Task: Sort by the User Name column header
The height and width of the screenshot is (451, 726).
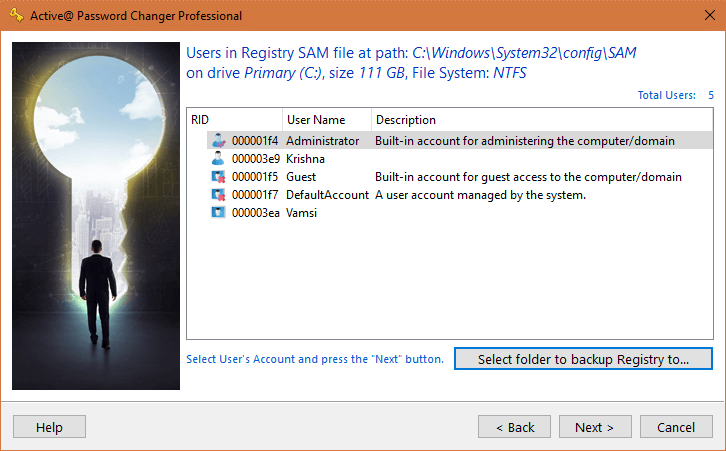Action: pyautogui.click(x=327, y=120)
